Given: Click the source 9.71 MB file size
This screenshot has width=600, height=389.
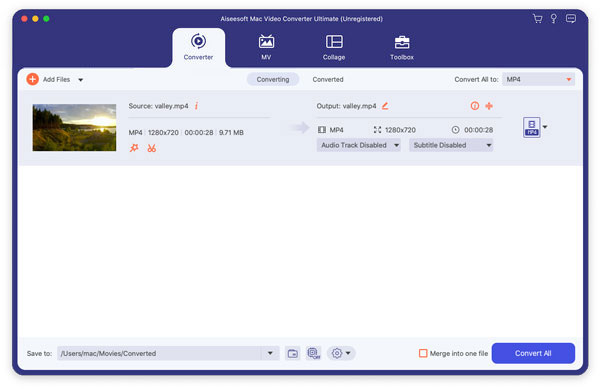Looking at the screenshot, I should click(231, 132).
